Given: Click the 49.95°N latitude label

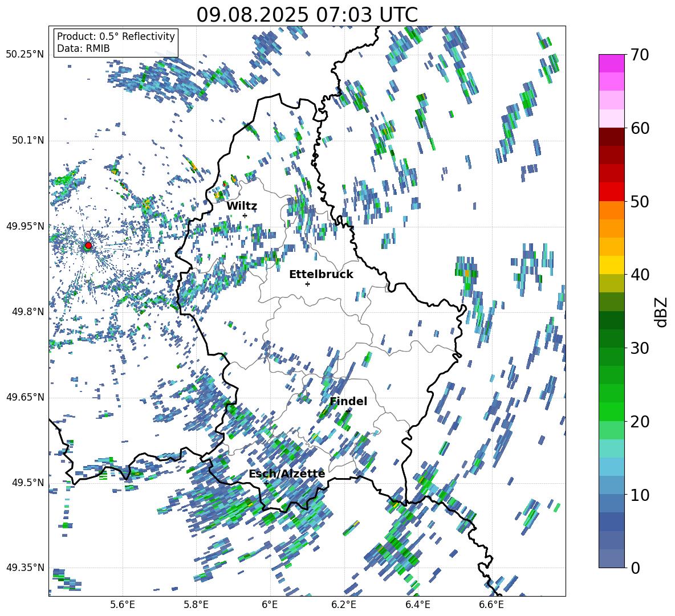Looking at the screenshot, I should (x=25, y=226).
